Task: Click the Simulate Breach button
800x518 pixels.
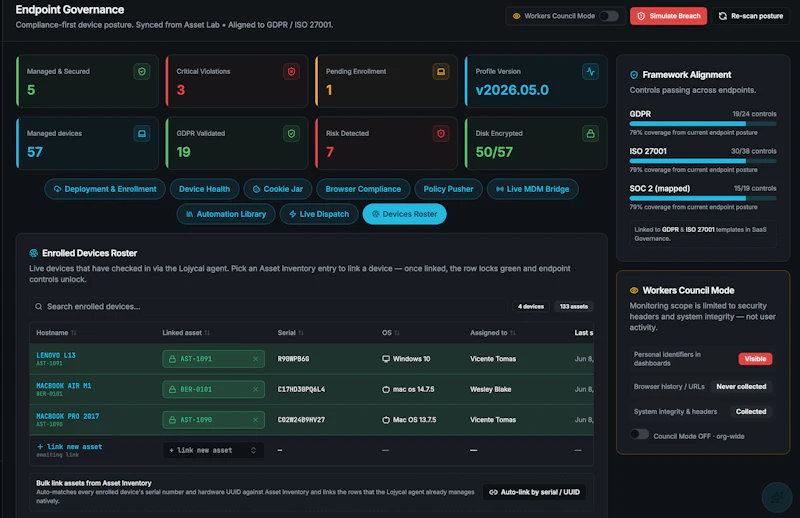Action: [668, 16]
